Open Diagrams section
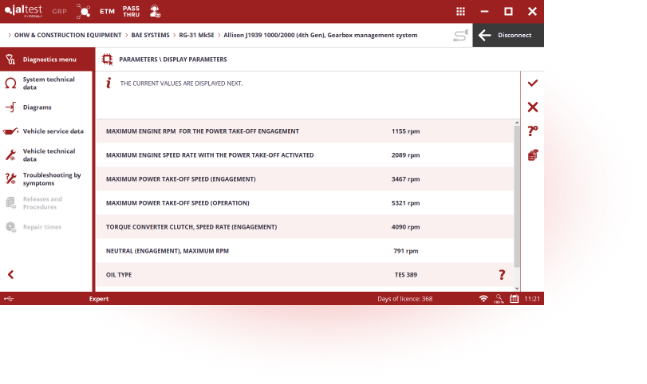Viewport: 647px width, 384px height. pos(46,107)
